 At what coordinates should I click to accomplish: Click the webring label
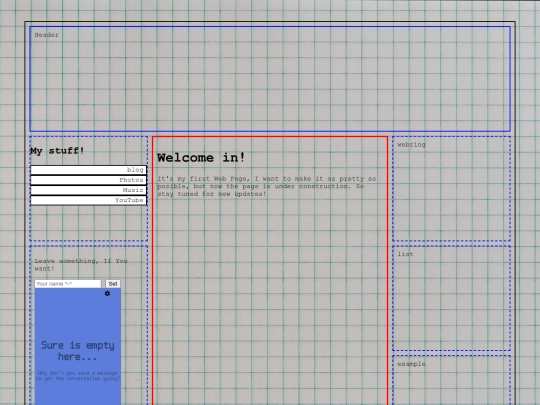tap(412, 145)
